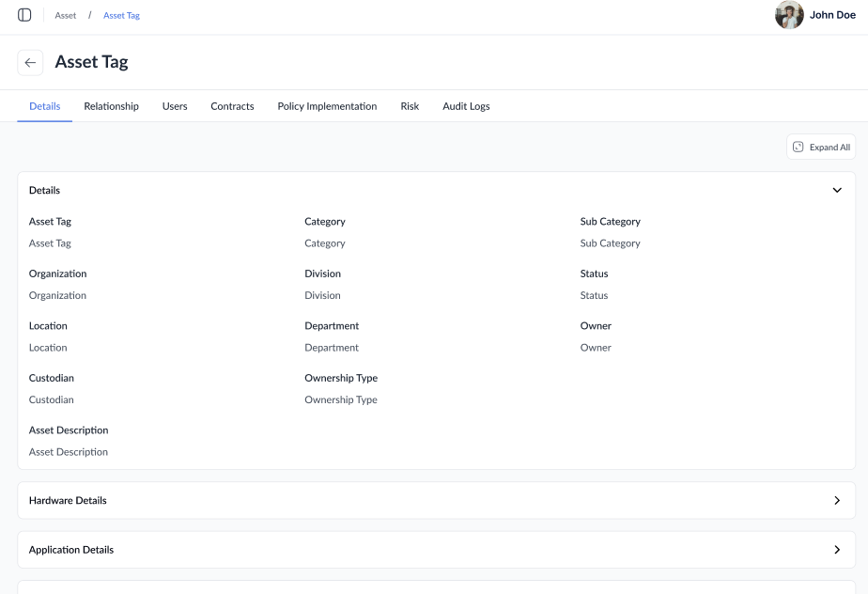Click the grey Asset Tag field value

pyautogui.click(x=50, y=243)
